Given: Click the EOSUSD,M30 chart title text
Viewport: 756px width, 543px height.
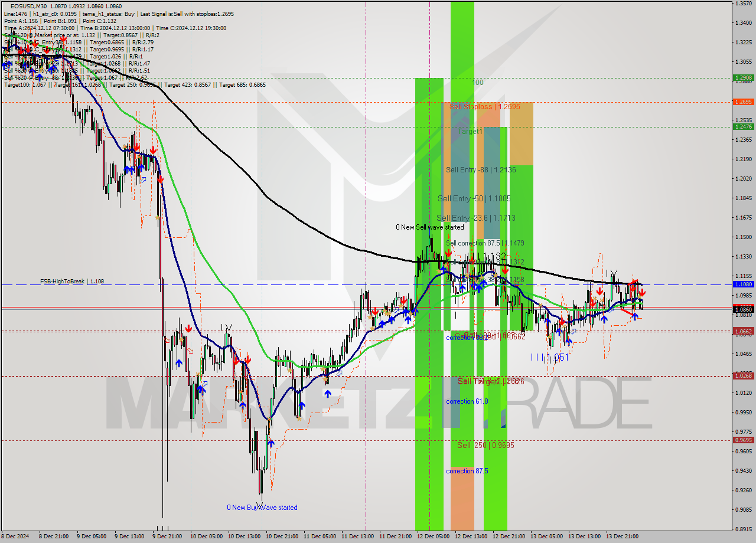Looking at the screenshot, I should pyautogui.click(x=29, y=6).
